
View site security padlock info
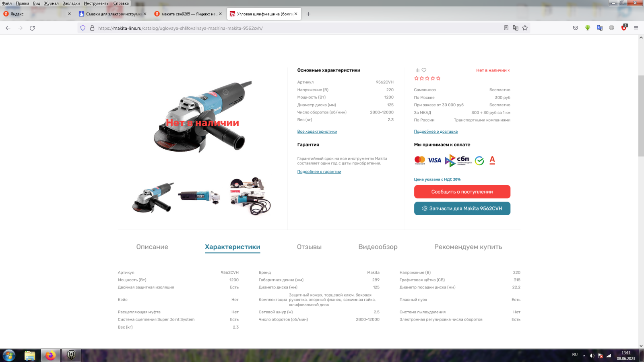[x=92, y=28]
